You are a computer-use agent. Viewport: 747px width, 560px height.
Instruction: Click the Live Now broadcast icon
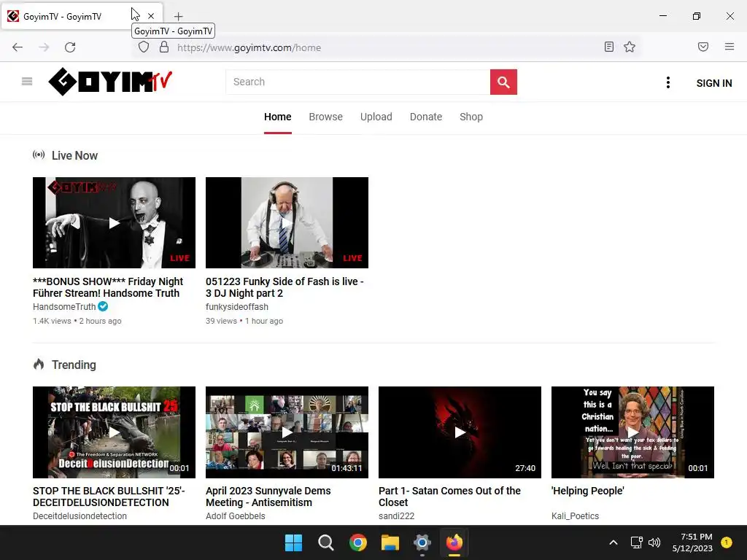point(39,155)
